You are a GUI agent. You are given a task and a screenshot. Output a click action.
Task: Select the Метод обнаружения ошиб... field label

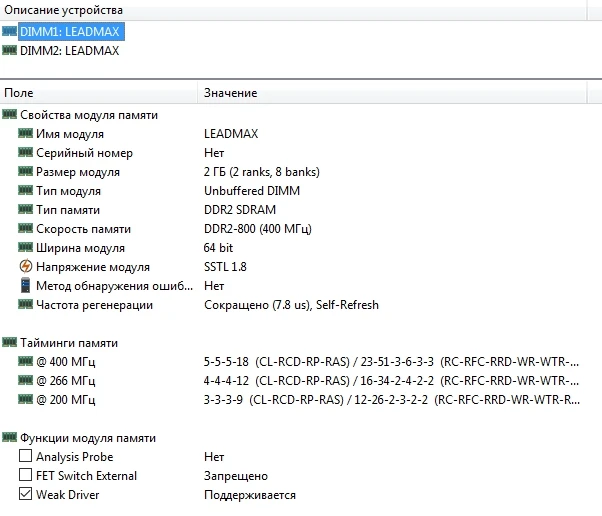click(114, 286)
